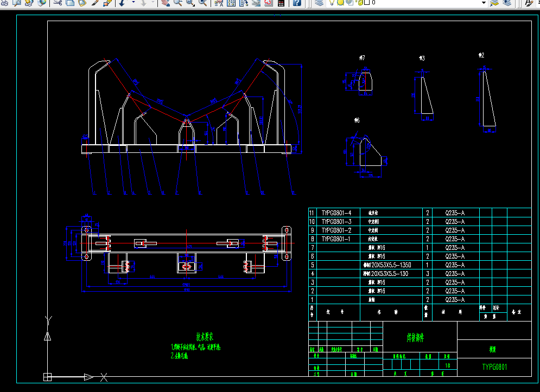This screenshot has width=540, height=392.
Task: Click the 1:8 scale value
Action: (x=448, y=365)
